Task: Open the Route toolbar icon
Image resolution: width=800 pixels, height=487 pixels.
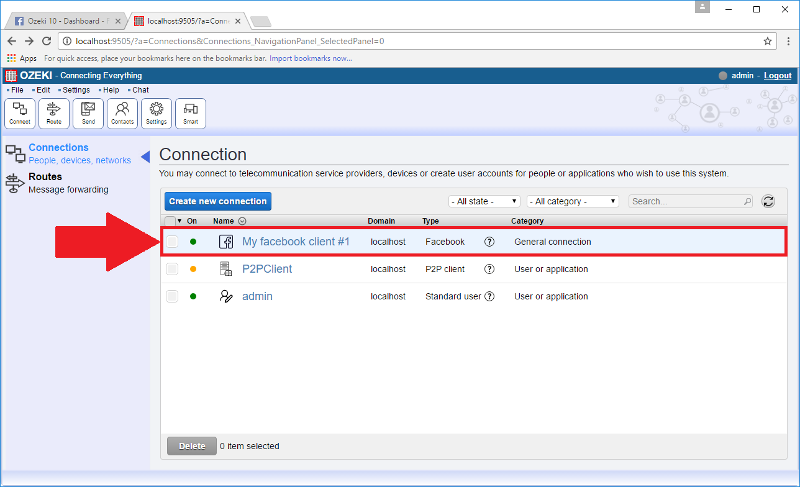Action: [54, 113]
